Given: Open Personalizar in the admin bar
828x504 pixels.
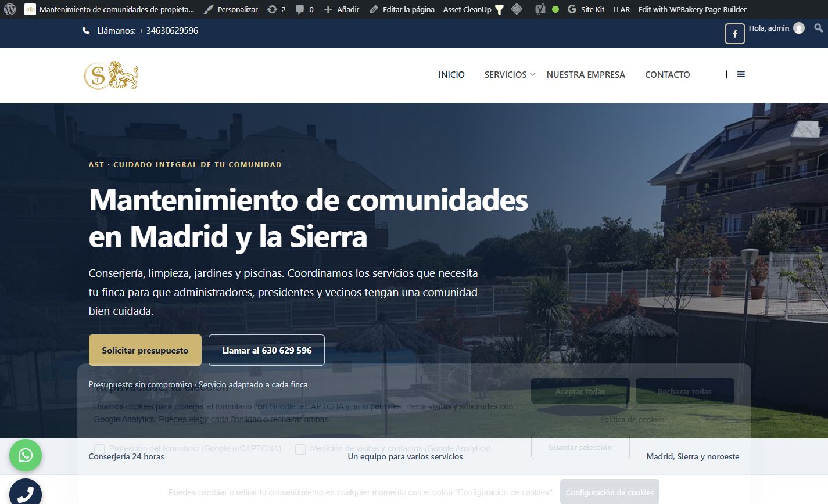Looking at the screenshot, I should [231, 9].
